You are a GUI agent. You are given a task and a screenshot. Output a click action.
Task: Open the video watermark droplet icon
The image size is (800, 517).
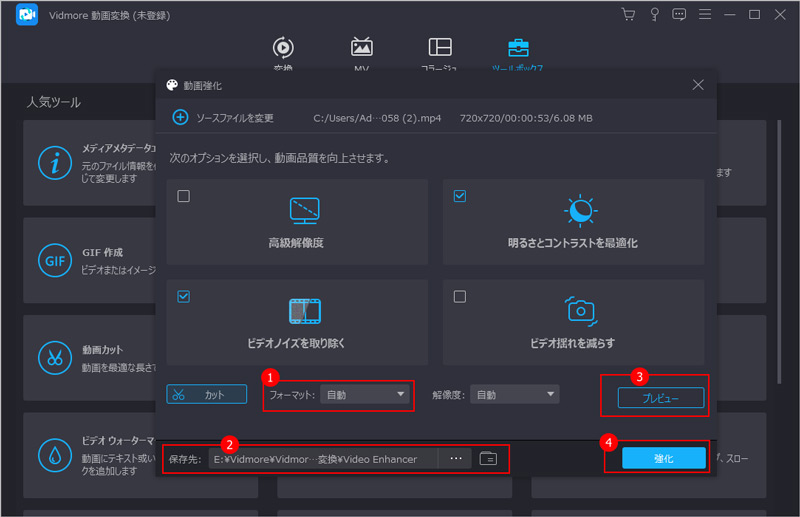55,455
